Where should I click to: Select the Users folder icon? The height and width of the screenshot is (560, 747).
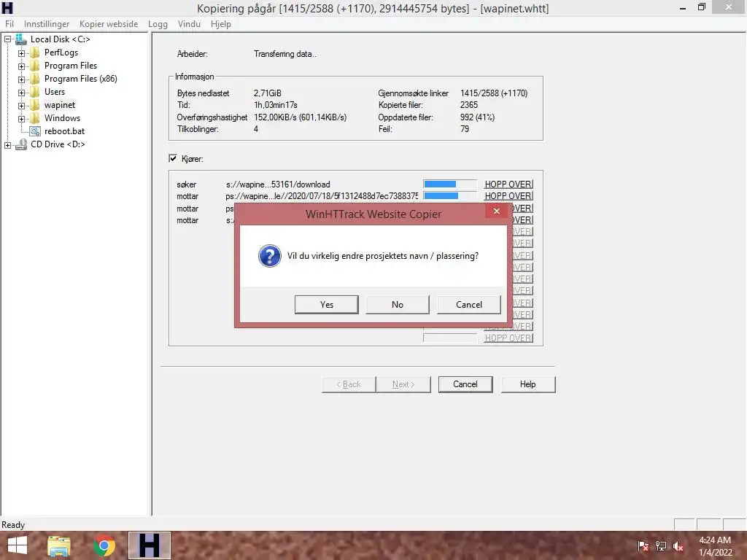click(35, 92)
